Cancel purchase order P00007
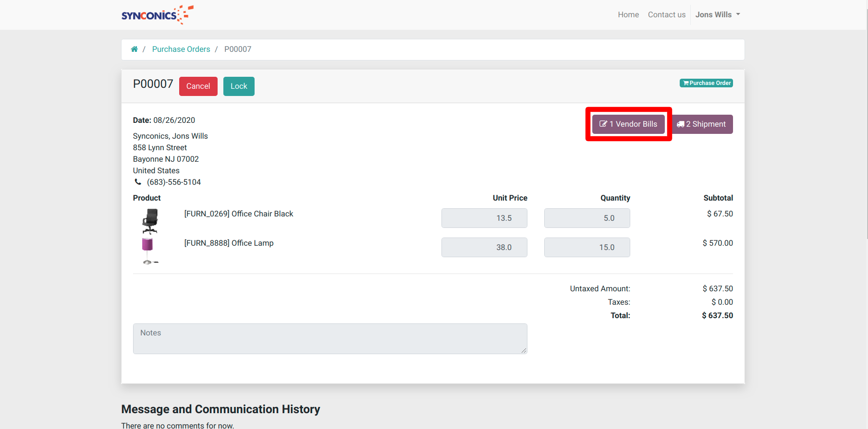Image resolution: width=868 pixels, height=429 pixels. [198, 86]
